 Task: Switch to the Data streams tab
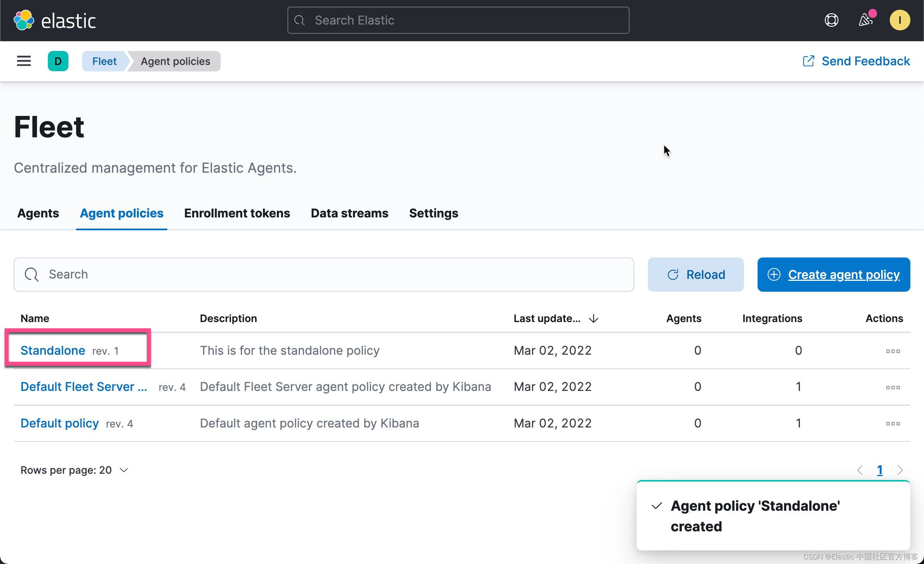tap(349, 213)
